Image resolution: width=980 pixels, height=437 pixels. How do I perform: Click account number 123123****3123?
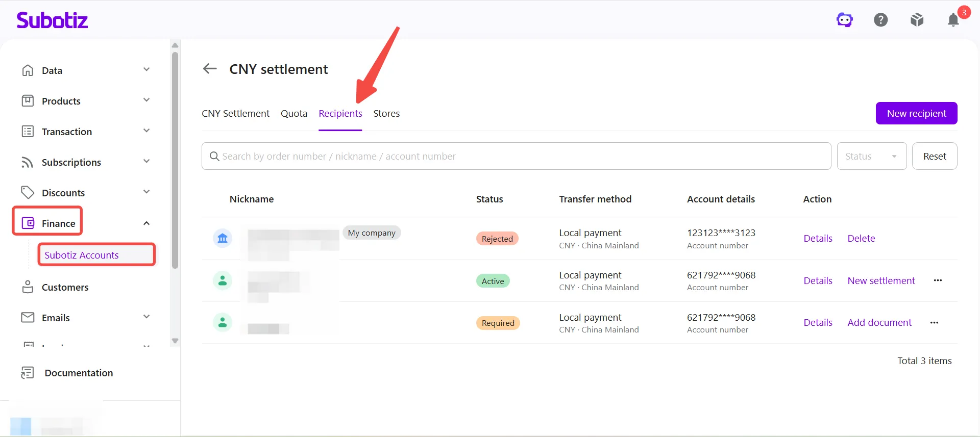click(x=721, y=233)
